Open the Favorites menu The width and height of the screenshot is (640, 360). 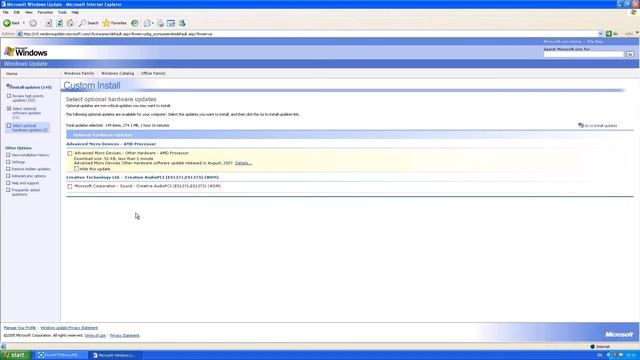coord(45,12)
